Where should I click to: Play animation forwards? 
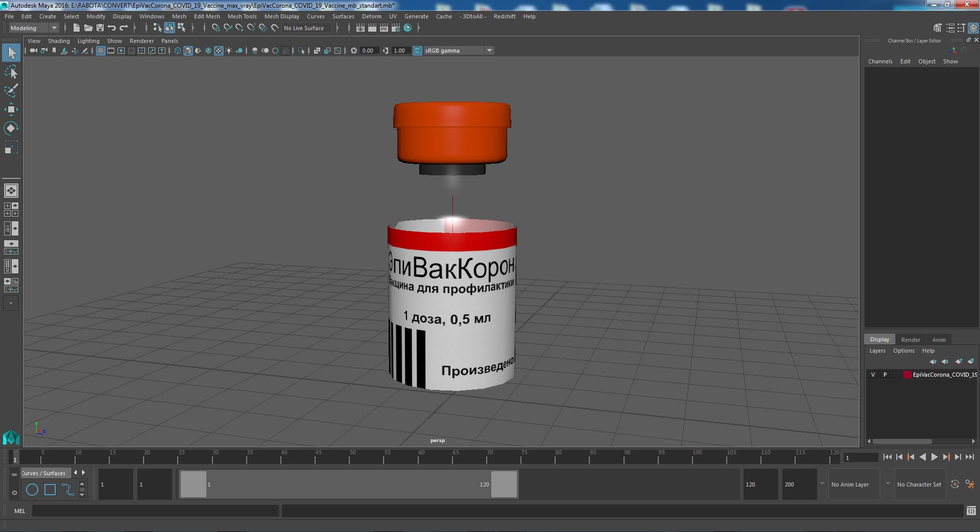click(935, 457)
